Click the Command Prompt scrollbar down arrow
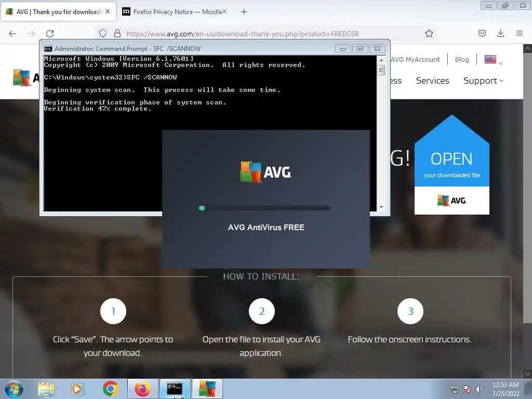The width and height of the screenshot is (532, 399). tap(381, 207)
